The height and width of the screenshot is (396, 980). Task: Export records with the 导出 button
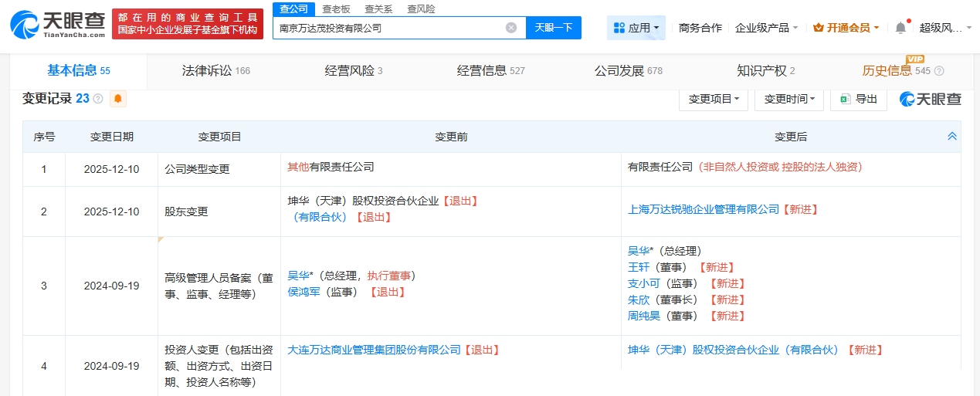[x=858, y=99]
